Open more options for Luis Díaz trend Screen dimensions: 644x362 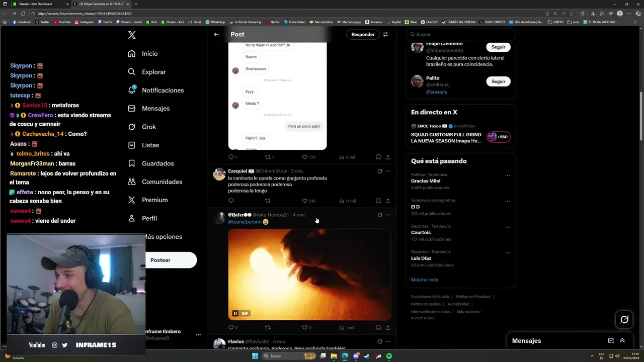pos(507,253)
